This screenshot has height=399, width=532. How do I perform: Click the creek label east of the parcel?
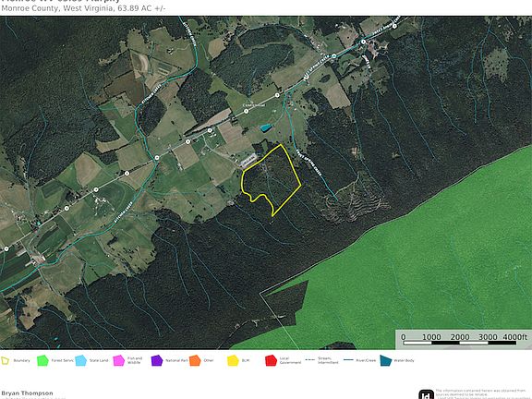click(x=308, y=163)
